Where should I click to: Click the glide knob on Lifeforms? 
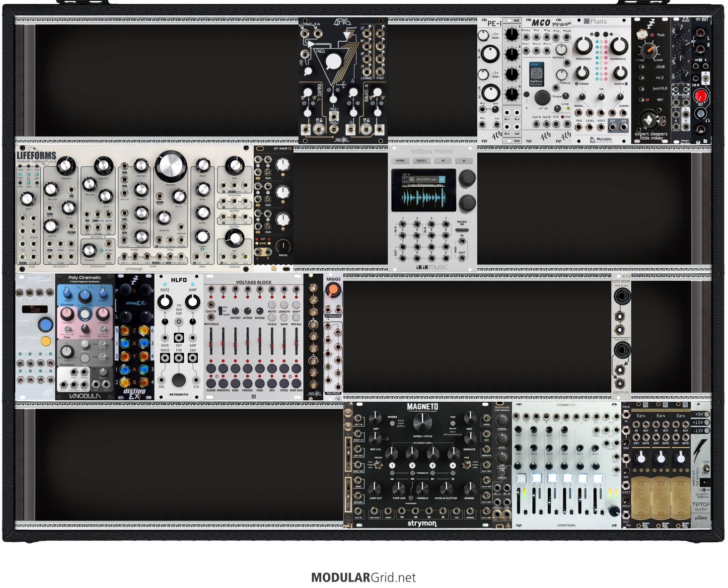[x=27, y=199]
